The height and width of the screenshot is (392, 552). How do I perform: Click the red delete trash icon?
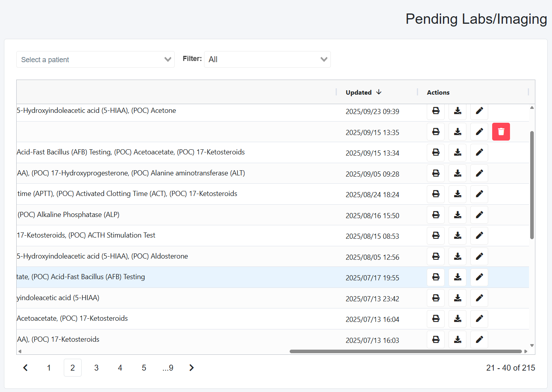click(501, 132)
